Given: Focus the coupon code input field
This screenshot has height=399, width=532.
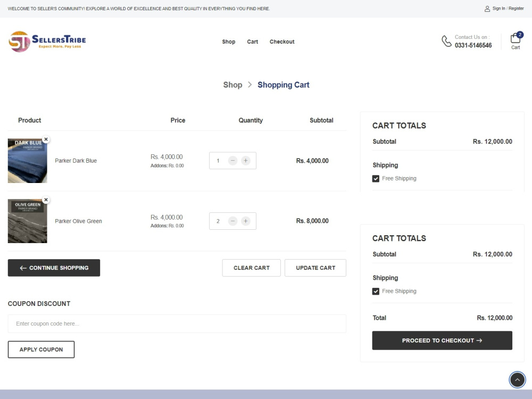Looking at the screenshot, I should (177, 323).
